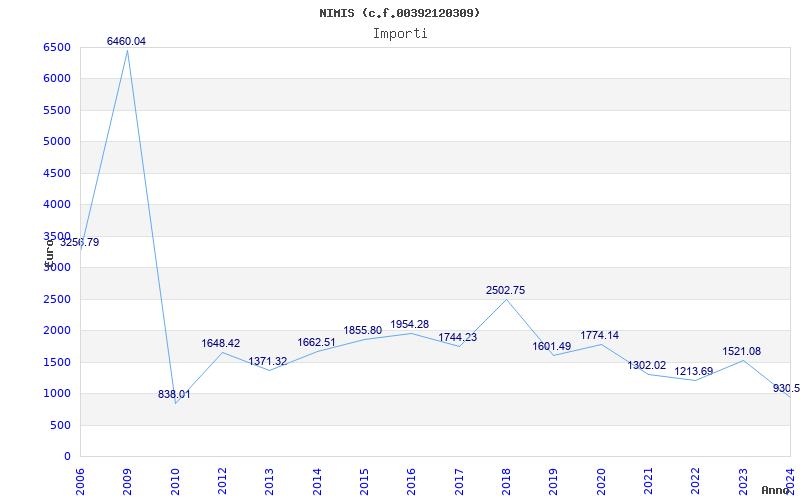Click the 1371.32 data label
The image size is (800, 500).
point(268,361)
